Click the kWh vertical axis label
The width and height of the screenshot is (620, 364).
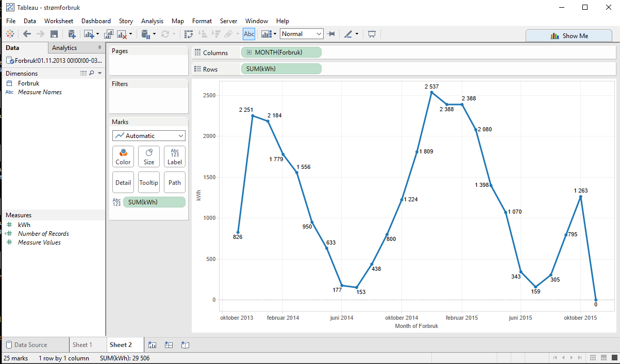pyautogui.click(x=198, y=195)
